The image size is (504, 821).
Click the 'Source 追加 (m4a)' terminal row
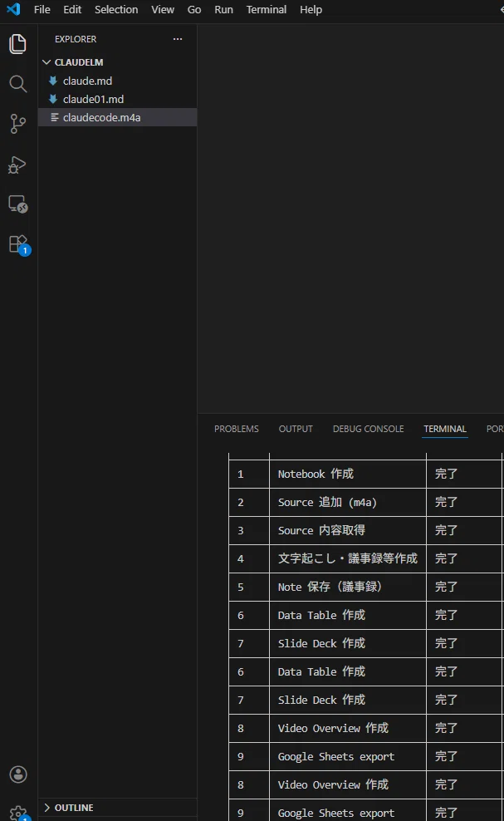pos(327,502)
